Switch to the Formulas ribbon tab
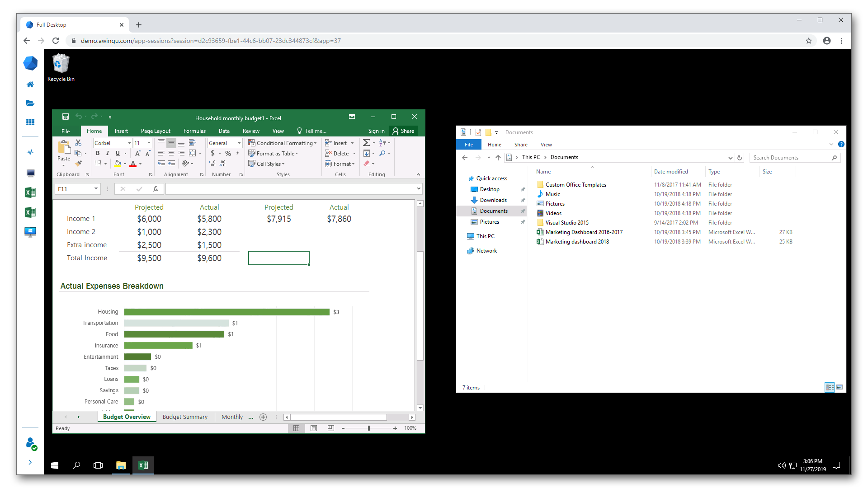 (x=194, y=131)
